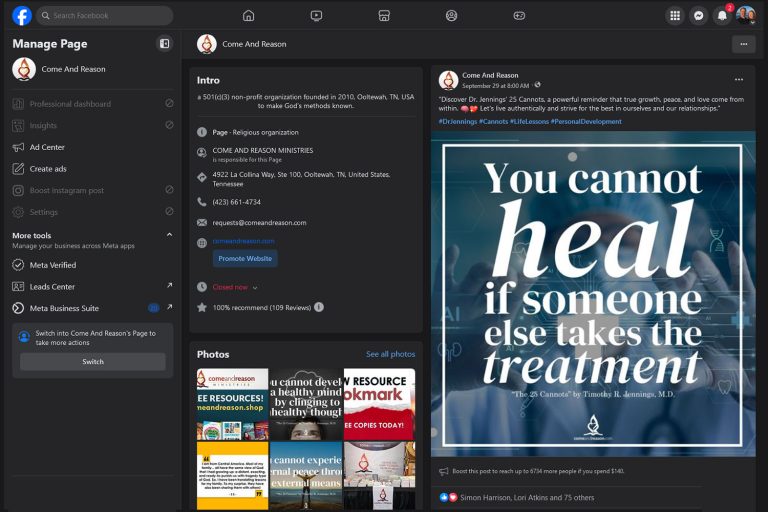Open the notifications bell

point(722,16)
